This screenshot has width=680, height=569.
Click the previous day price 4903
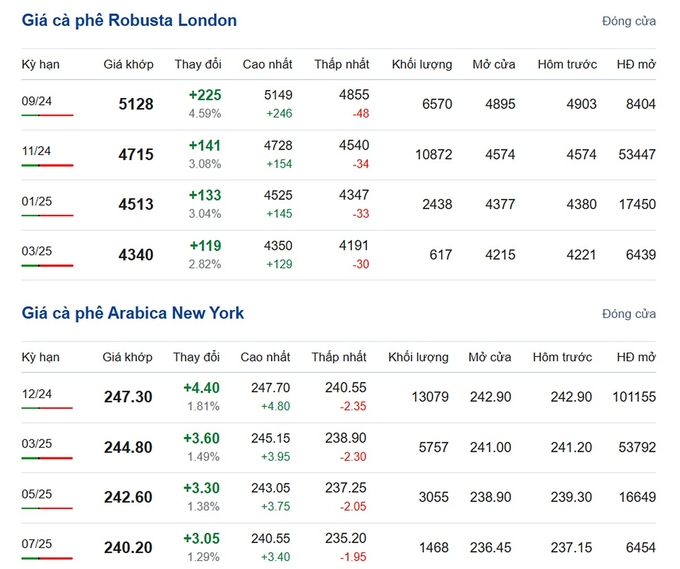(582, 104)
